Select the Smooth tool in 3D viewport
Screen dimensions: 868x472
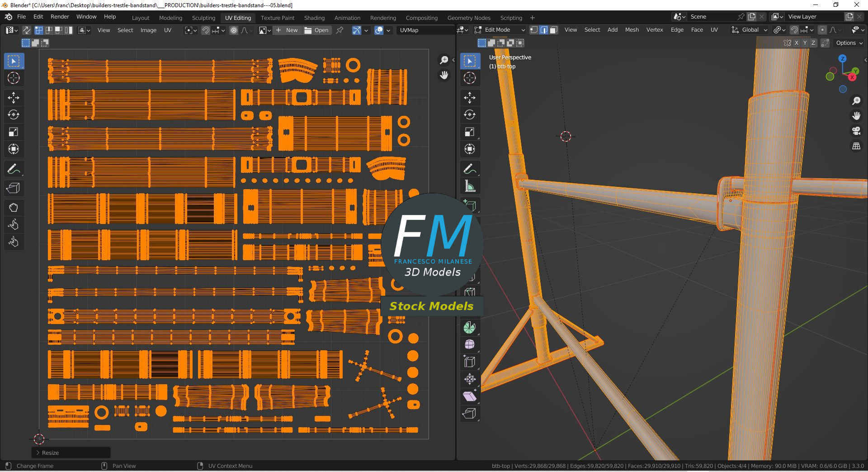pyautogui.click(x=470, y=345)
